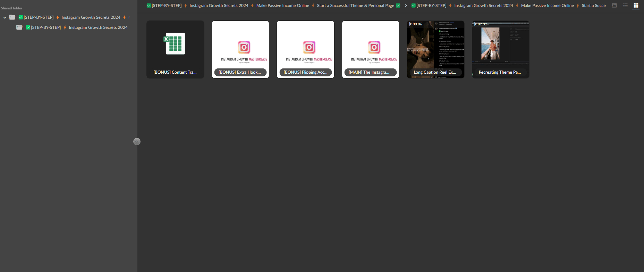Click the Shared folder heading text
644x272 pixels.
(x=11, y=8)
